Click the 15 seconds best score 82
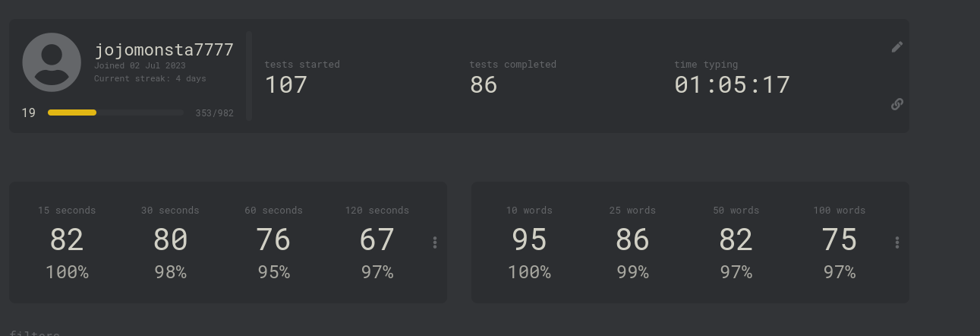 click(67, 240)
